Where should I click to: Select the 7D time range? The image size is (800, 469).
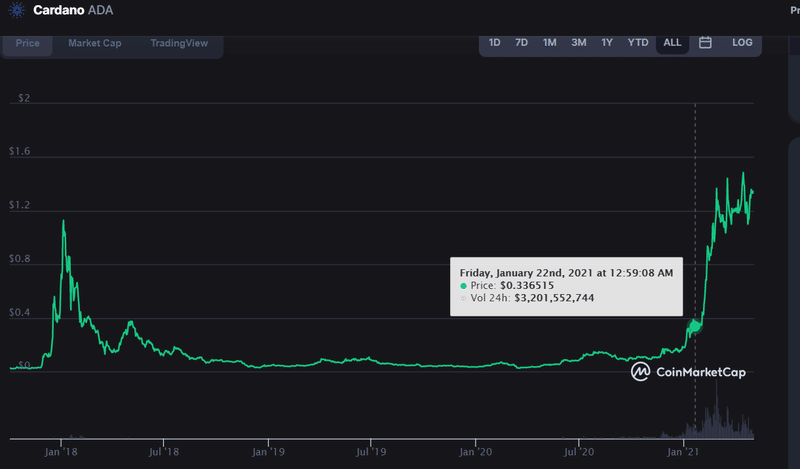[521, 42]
